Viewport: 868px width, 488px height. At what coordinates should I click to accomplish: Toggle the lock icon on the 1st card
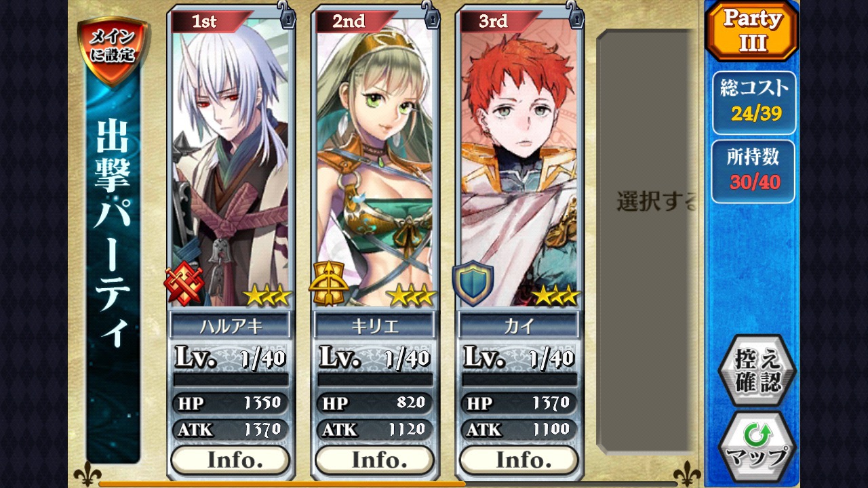click(287, 15)
